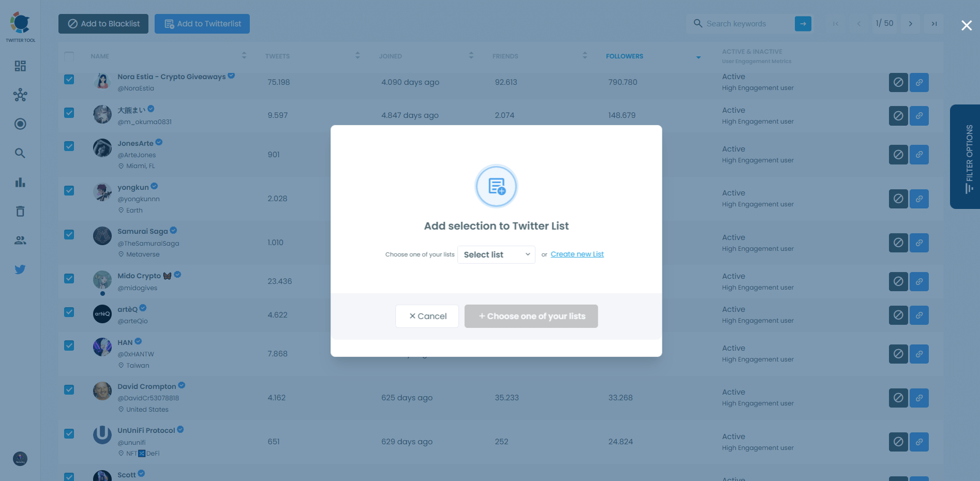This screenshot has height=481, width=980.
Task: Open the link icon for UnUniFi Protocol
Action: (919, 442)
